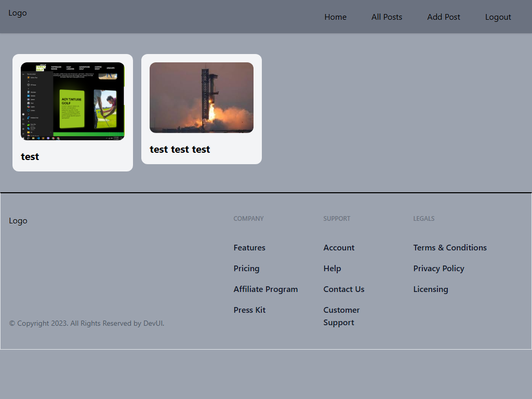
Task: Open Add Post from the navbar
Action: 443,17
